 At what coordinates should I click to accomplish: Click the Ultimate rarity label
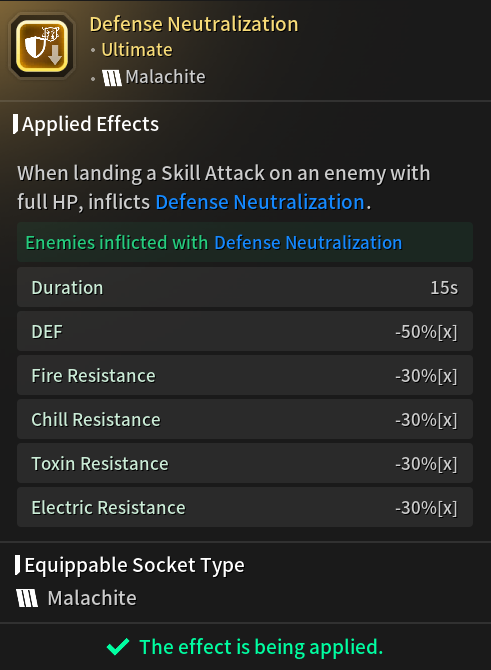(137, 50)
